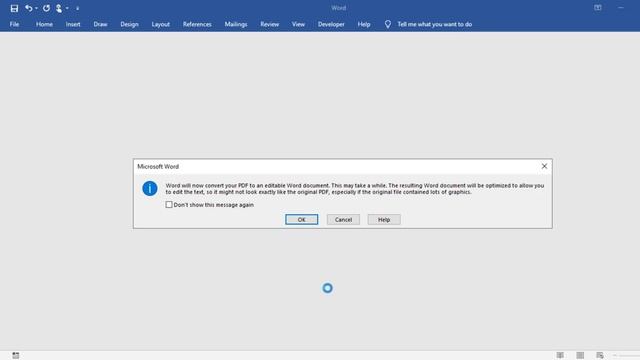Confirm PDF conversion with OK
640x360 pixels.
302,220
